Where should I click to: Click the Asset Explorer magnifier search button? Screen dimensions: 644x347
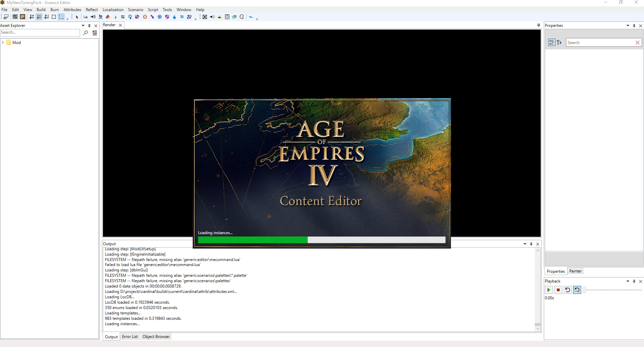click(x=85, y=33)
